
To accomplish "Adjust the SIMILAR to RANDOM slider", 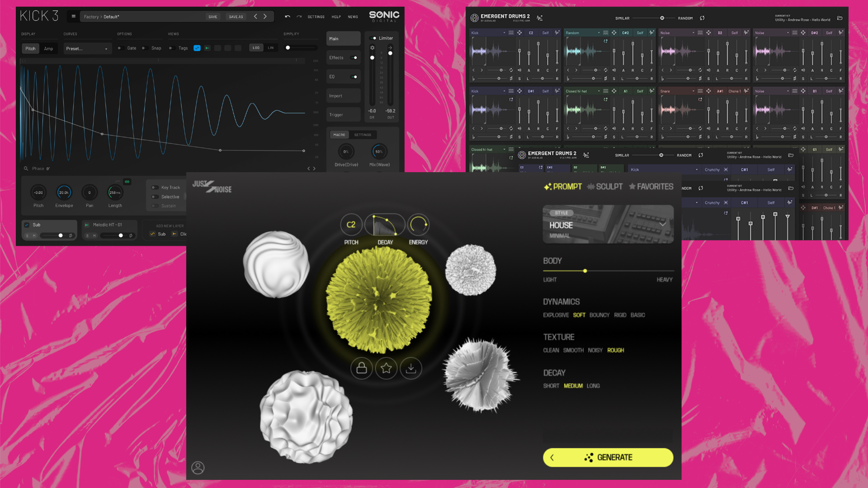I will point(654,18).
